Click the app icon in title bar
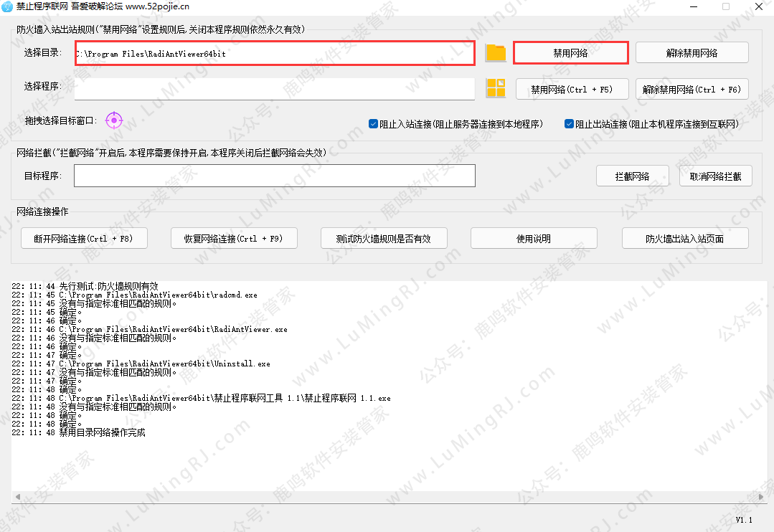 (7, 6)
